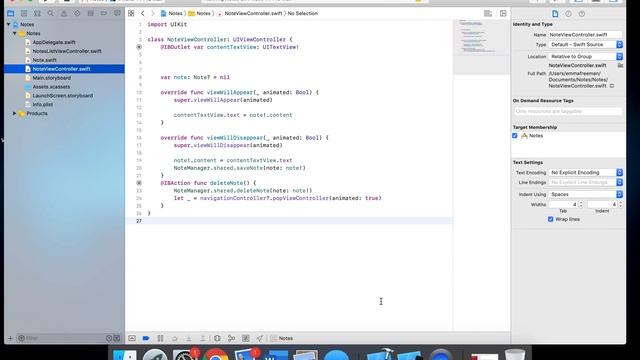Collapse the Notes project root
This screenshot has height=360, width=640.
(9, 24)
